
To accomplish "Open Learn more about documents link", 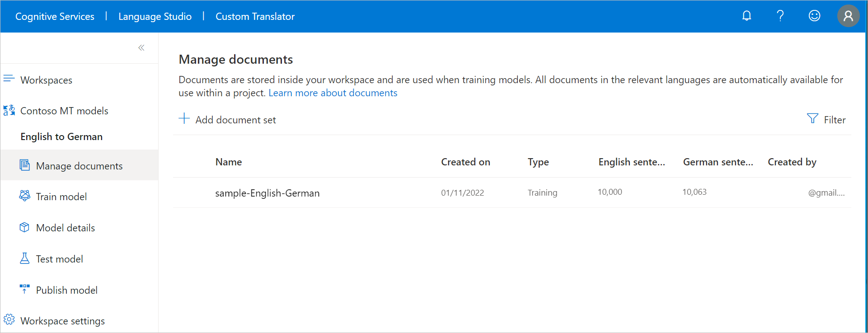I will 333,93.
